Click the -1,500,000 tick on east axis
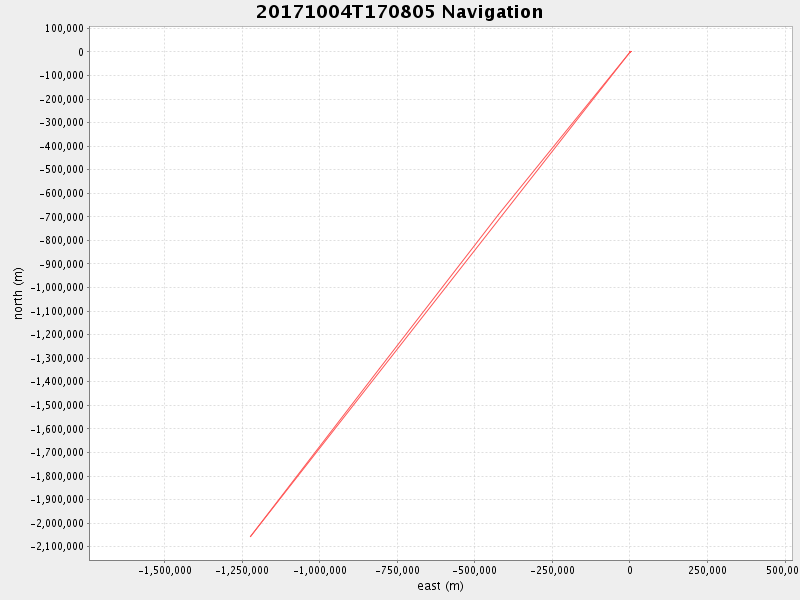The height and width of the screenshot is (600, 800). pos(165,571)
